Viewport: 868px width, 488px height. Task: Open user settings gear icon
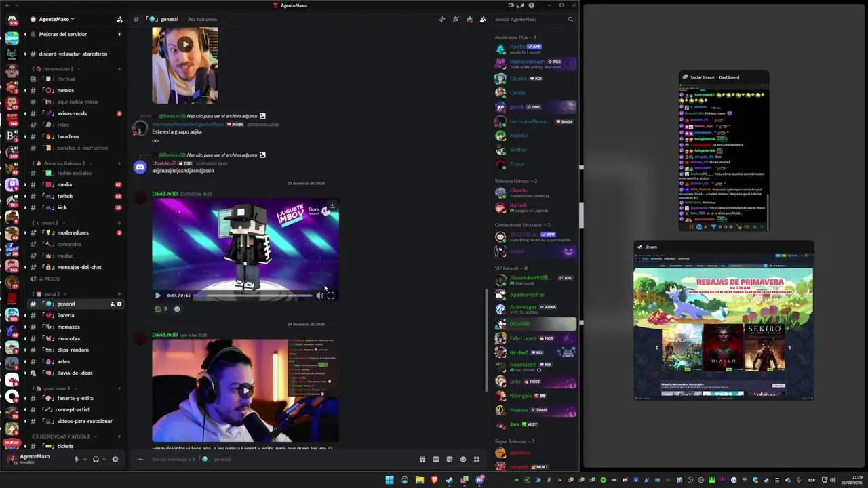(115, 459)
